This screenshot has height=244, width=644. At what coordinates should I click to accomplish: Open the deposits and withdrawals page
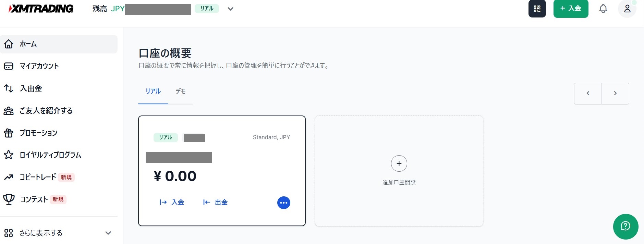click(x=31, y=88)
